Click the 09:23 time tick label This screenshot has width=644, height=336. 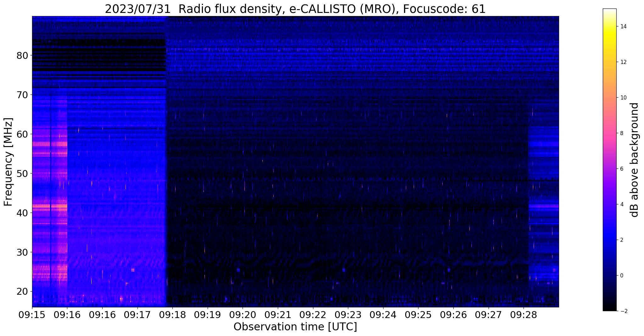(x=348, y=315)
